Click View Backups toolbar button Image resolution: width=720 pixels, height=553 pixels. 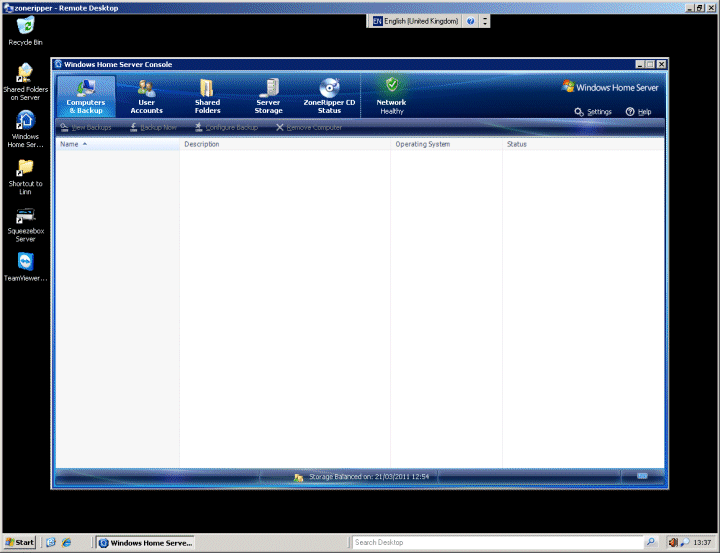(x=86, y=127)
